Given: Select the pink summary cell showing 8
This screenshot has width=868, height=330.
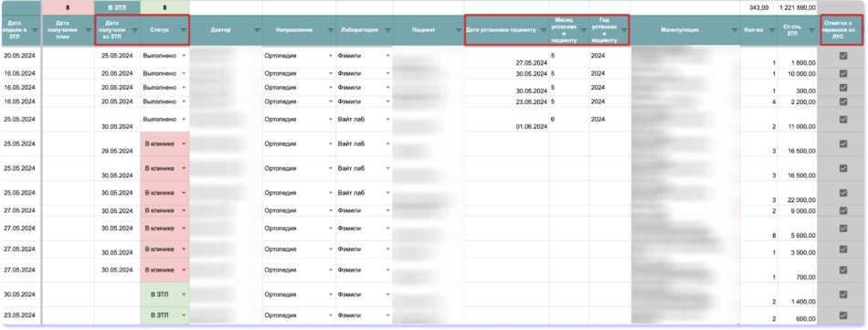Looking at the screenshot, I should tap(68, 7).
